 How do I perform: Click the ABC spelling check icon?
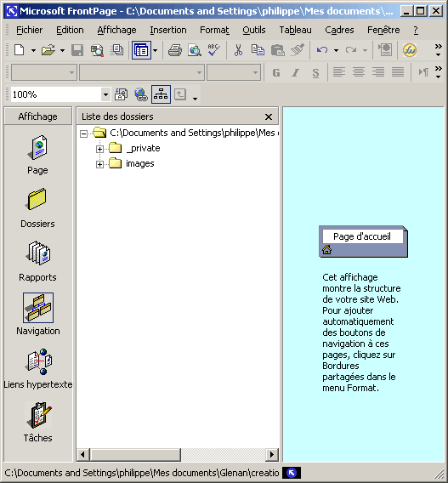click(x=214, y=50)
